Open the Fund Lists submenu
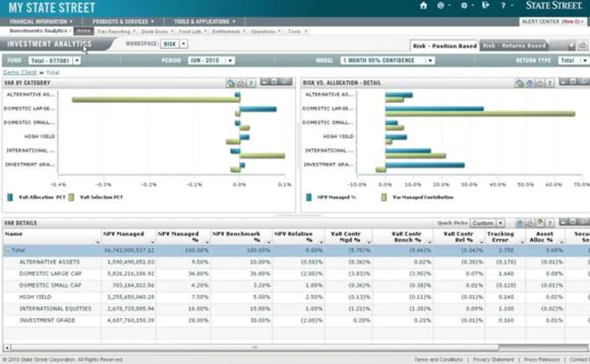This screenshot has width=590, height=364. click(x=192, y=31)
